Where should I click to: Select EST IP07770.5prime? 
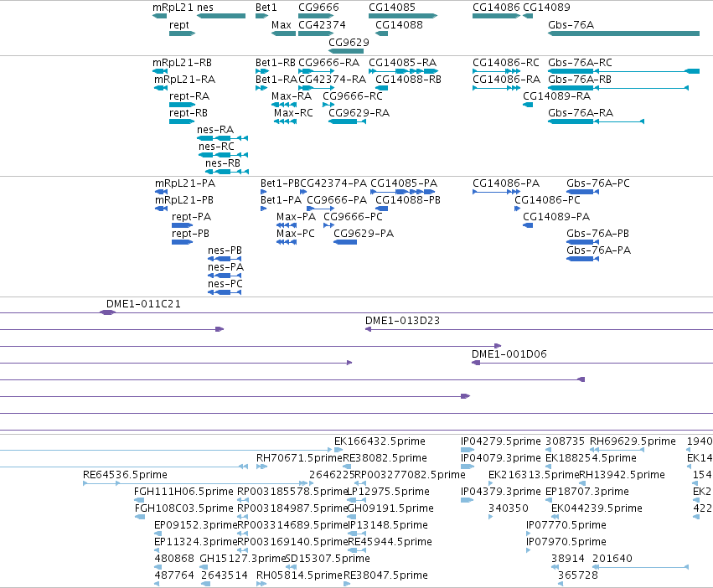566,525
